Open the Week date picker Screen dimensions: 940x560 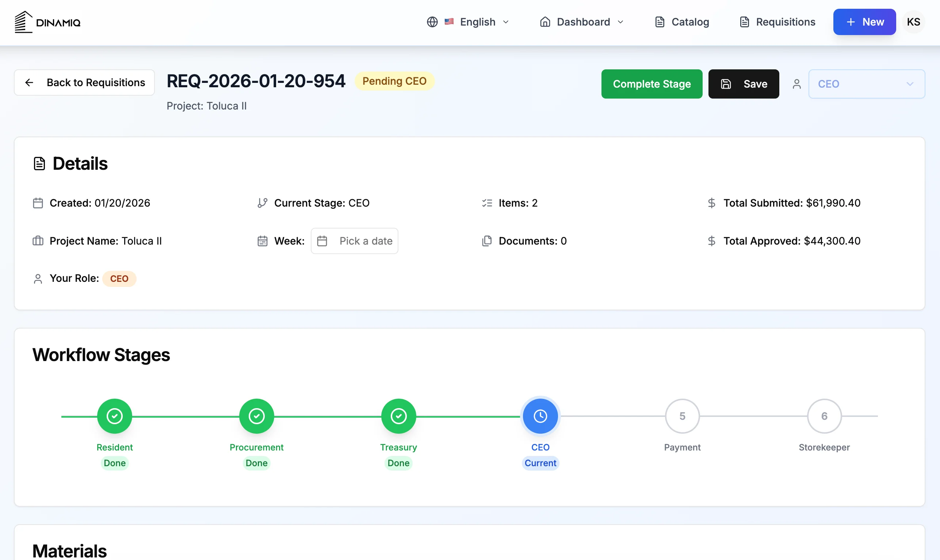[x=354, y=241]
